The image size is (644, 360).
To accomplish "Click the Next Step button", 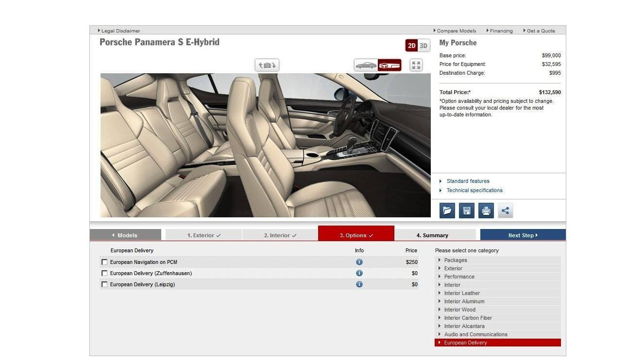I will [x=523, y=235].
